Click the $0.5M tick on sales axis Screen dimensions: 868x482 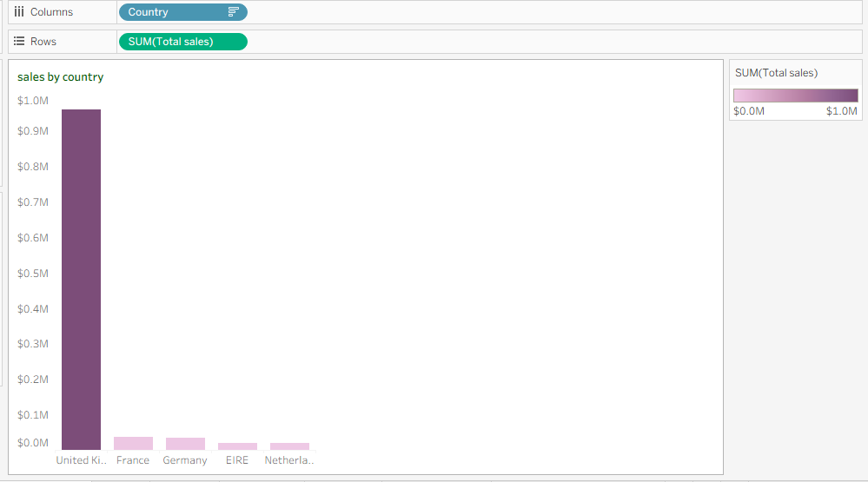point(33,274)
